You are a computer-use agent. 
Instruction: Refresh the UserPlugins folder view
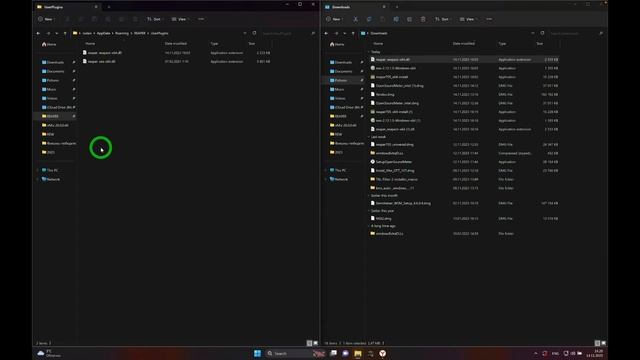pyautogui.click(x=254, y=33)
